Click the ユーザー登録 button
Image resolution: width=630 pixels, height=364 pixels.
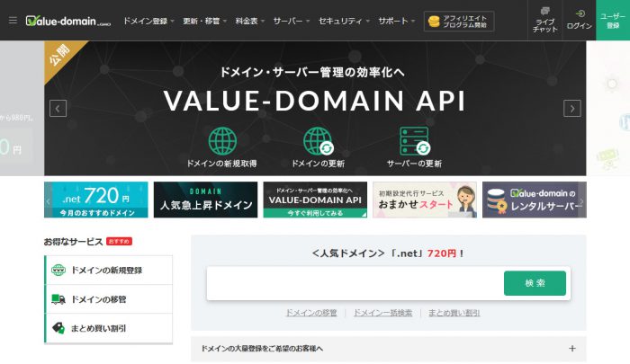pyautogui.click(x=613, y=20)
